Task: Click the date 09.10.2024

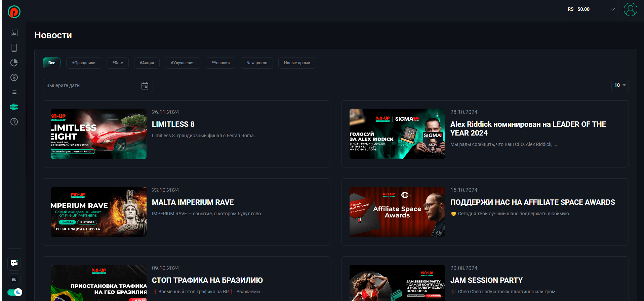Action: coord(165,268)
